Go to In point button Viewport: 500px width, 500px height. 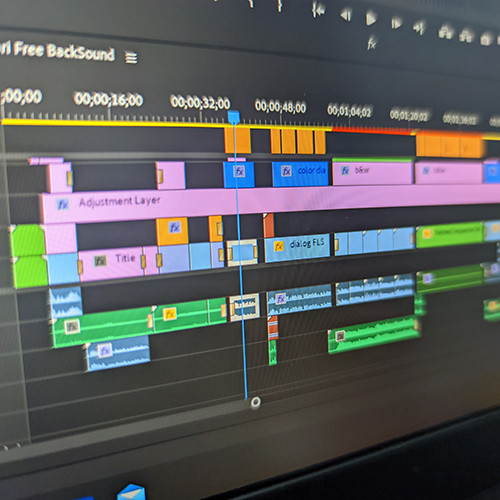[x=318, y=11]
